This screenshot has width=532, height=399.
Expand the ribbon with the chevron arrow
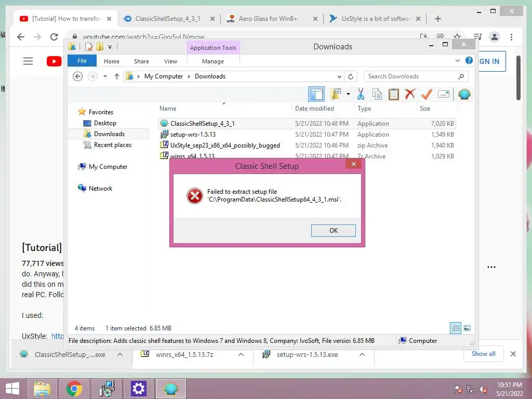(x=457, y=61)
